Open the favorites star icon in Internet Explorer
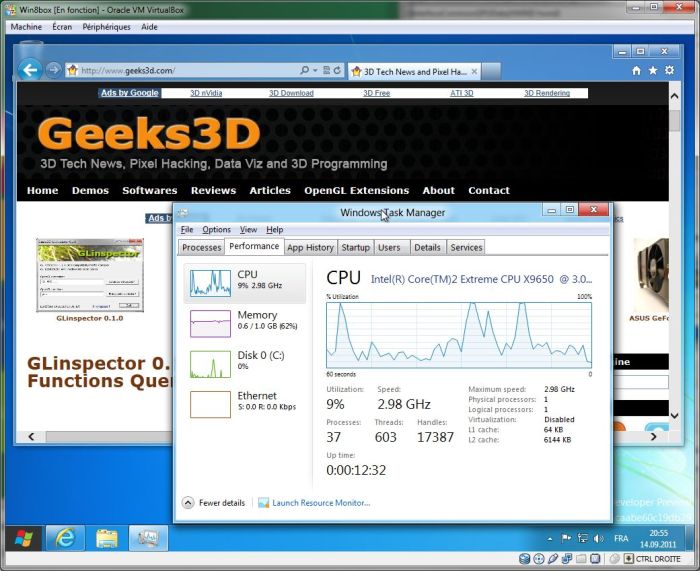Screen dimensions: 700x571 pyautogui.click(x=653, y=70)
